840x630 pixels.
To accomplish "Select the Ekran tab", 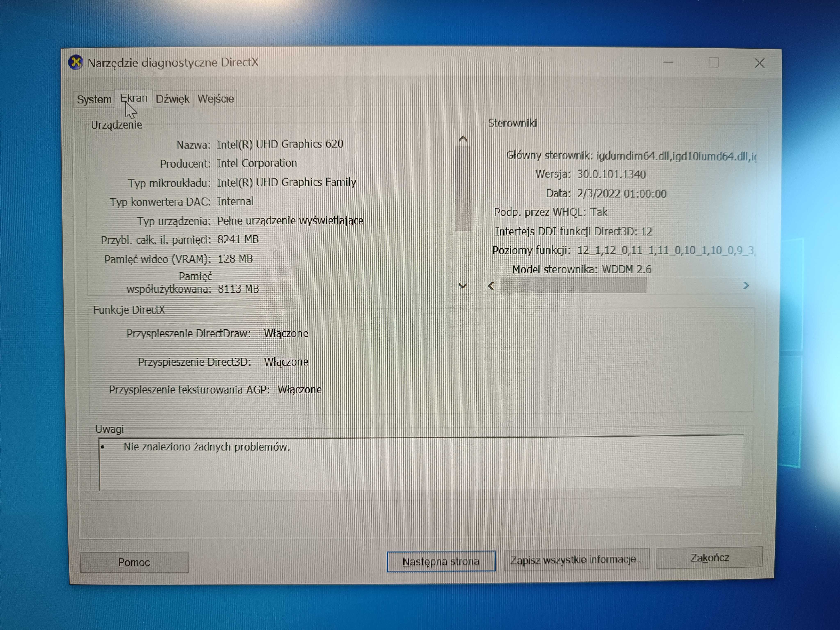I will [134, 98].
